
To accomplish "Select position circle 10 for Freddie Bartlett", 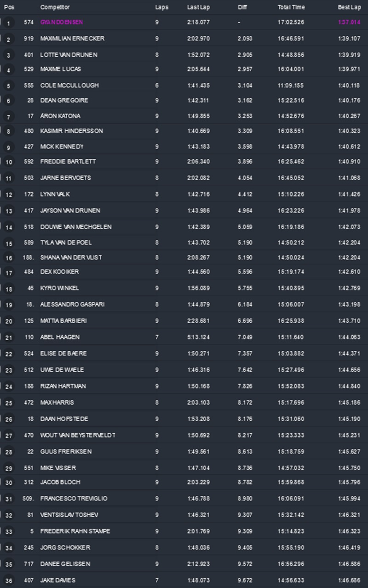I will tap(9, 163).
